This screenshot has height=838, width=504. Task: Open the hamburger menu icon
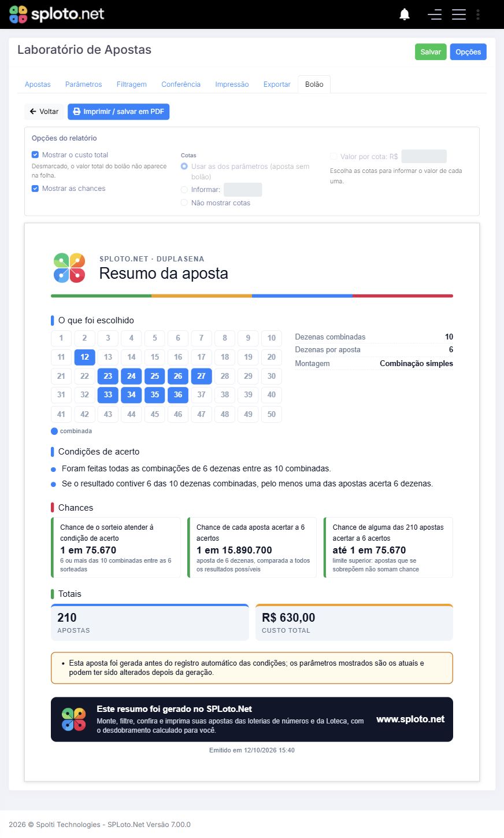(459, 14)
